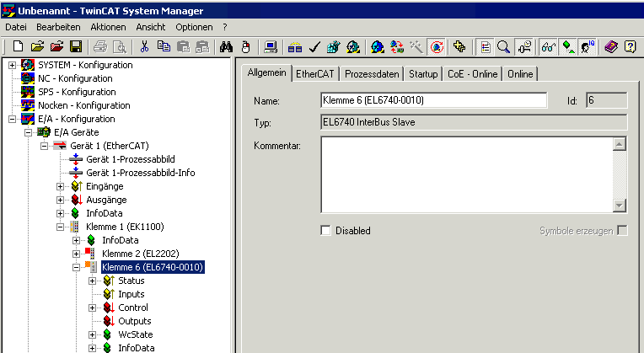The image size is (644, 353).
Task: Click the New document toolbar icon
Action: pyautogui.click(x=18, y=46)
